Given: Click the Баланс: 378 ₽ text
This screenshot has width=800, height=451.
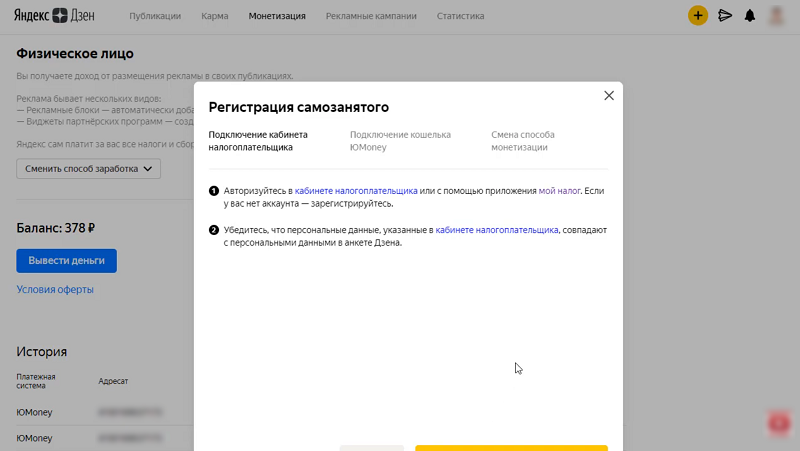Looking at the screenshot, I should pos(56,228).
